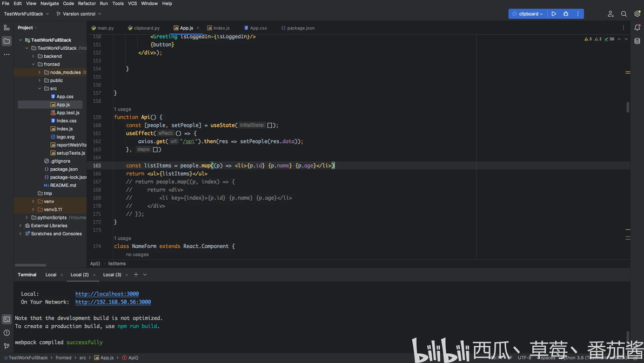Add a new terminal tab with plus
Viewport: 644px width, 363px height.
click(x=136, y=275)
